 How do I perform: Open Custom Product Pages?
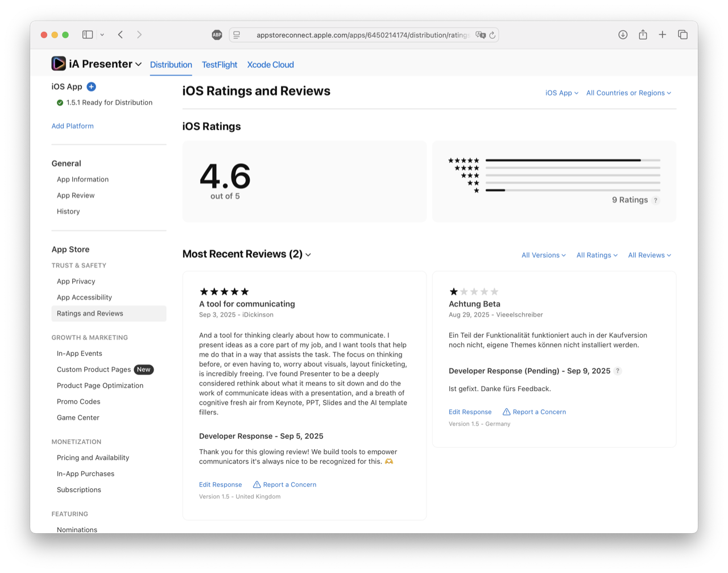94,369
